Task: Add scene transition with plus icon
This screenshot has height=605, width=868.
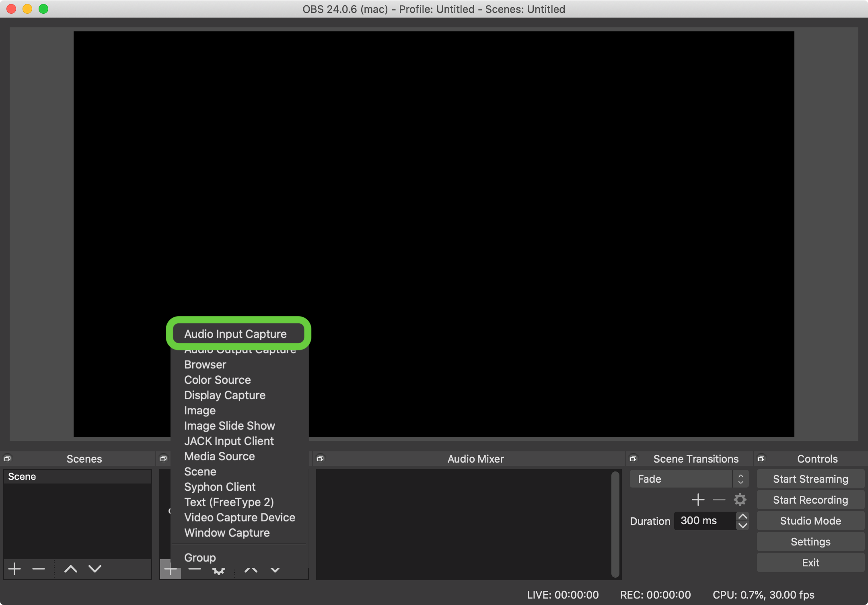Action: point(698,500)
